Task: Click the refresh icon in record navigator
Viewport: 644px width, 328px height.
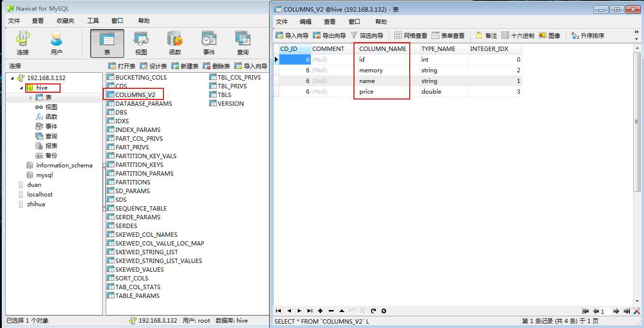Action: [x=373, y=311]
